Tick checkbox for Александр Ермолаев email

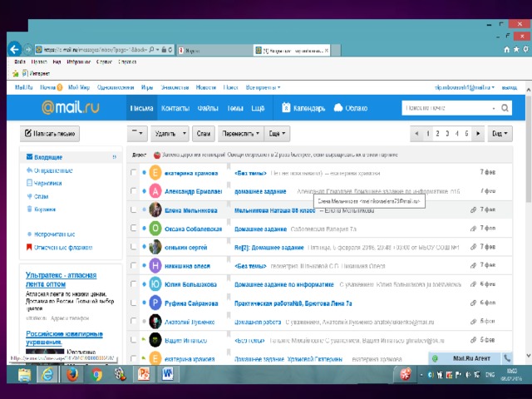coord(133,191)
